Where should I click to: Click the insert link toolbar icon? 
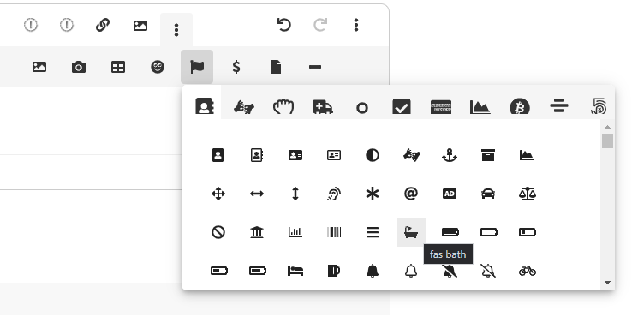103,25
